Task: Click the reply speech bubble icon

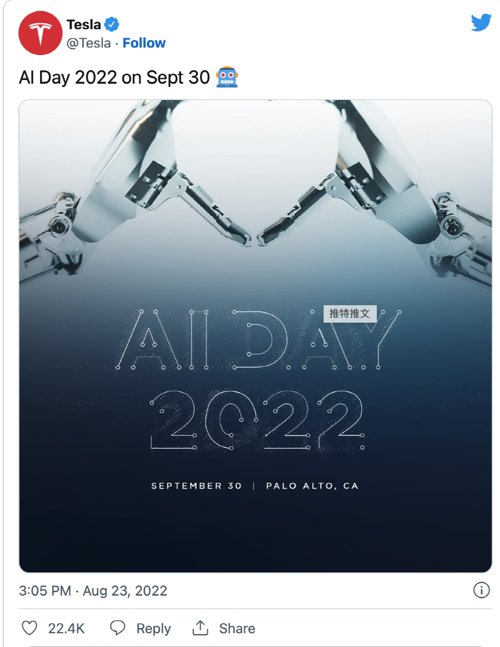Action: pyautogui.click(x=118, y=628)
